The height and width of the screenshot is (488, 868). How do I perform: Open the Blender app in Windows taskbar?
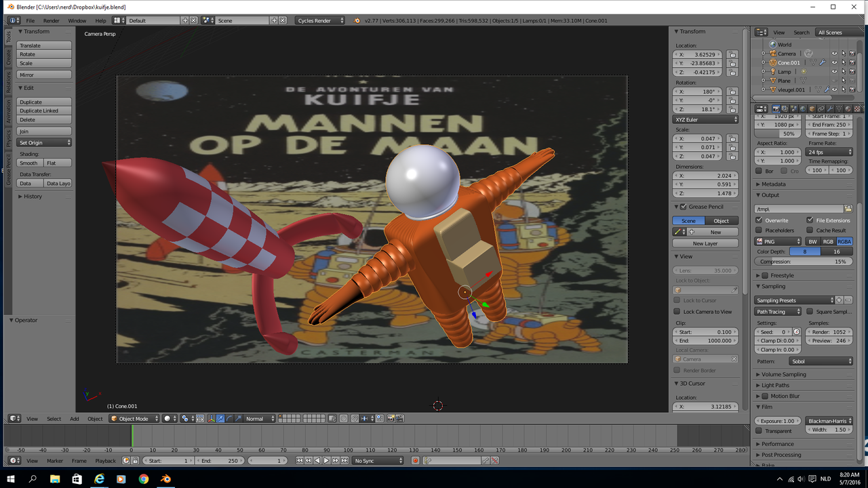click(x=166, y=479)
